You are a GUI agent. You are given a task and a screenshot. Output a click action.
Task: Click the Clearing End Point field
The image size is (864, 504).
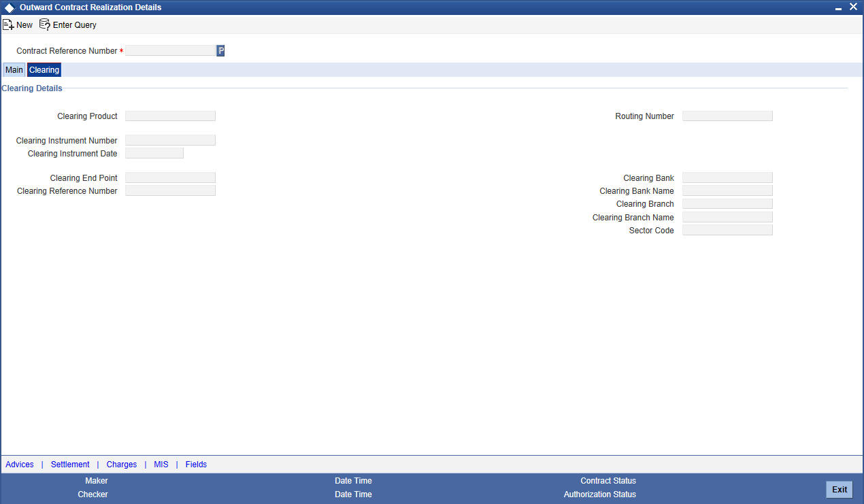click(170, 178)
